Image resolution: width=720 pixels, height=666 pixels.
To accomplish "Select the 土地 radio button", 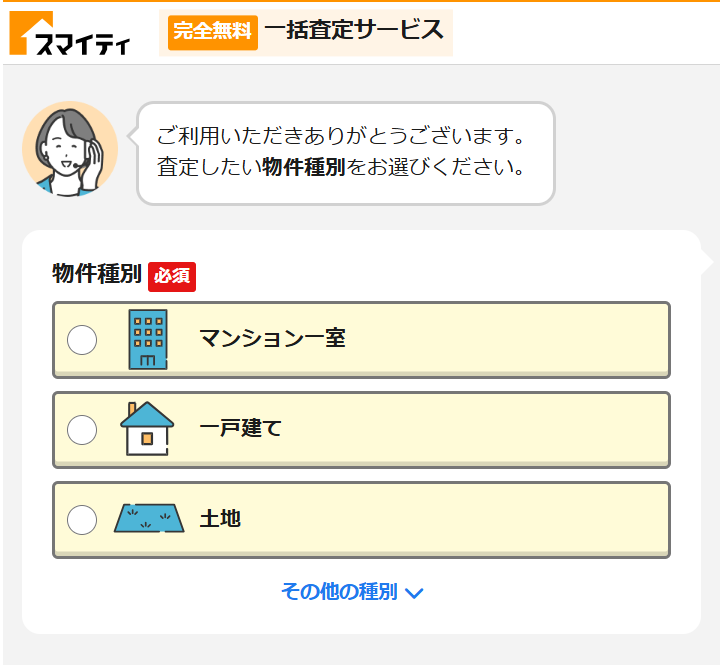I will pyautogui.click(x=82, y=520).
